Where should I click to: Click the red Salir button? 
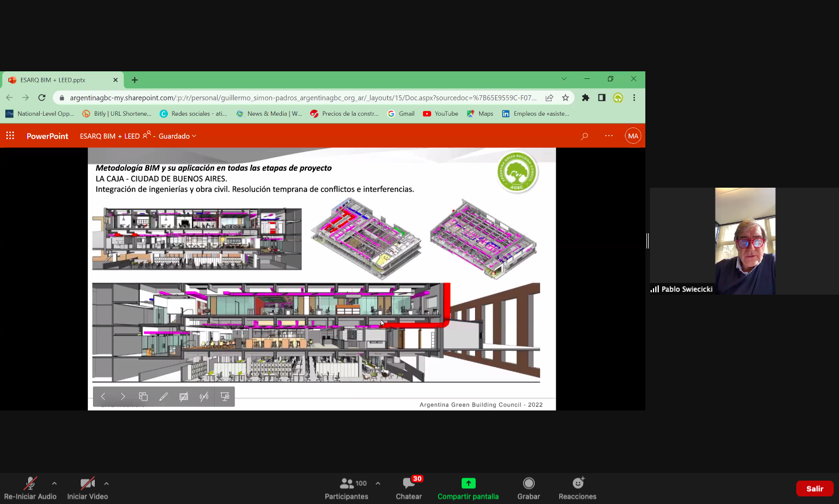click(x=814, y=488)
